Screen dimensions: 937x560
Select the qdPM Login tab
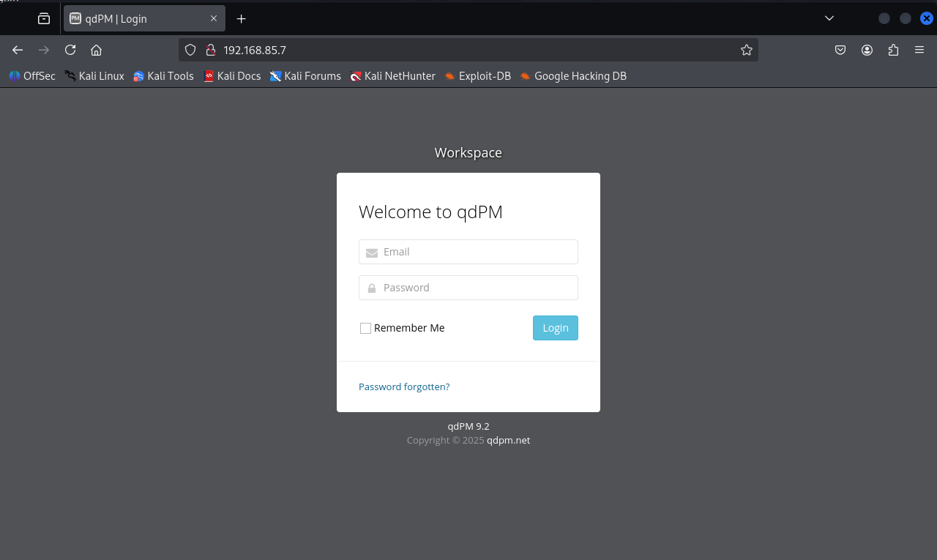pyautogui.click(x=132, y=19)
